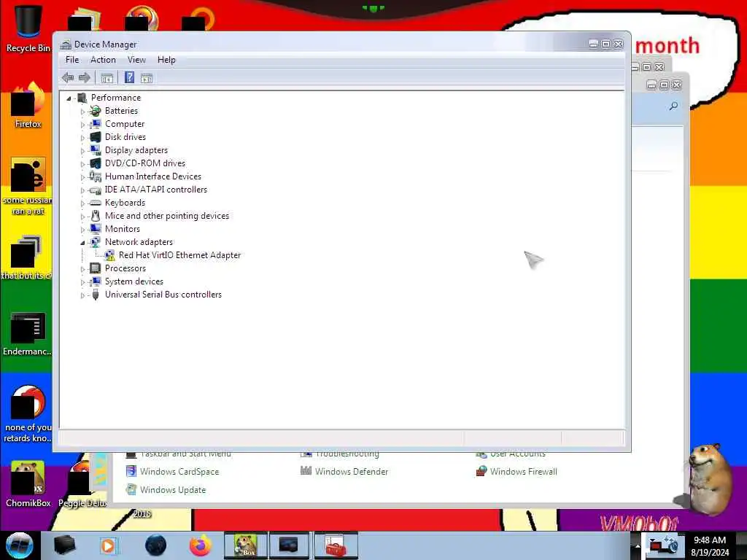Launch Firefox from the taskbar

(201, 545)
